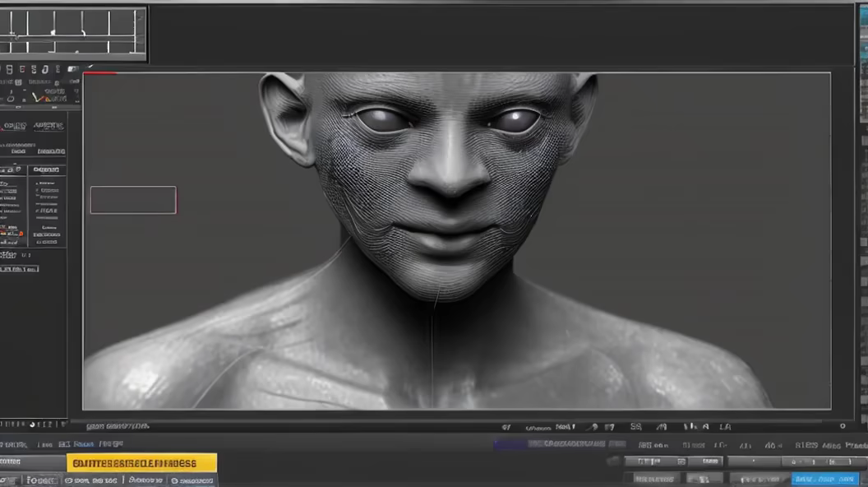Click the white tag icon above the viewport corner
Image resolution: width=868 pixels, height=487 pixels.
pos(73,70)
